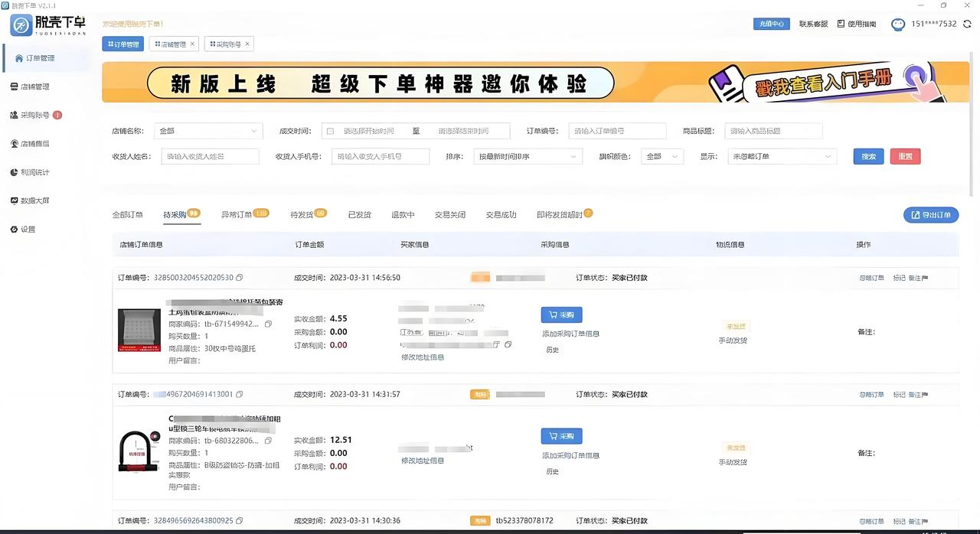980x534 pixels.
Task: Click the customer service avatar icon
Action: point(898,24)
